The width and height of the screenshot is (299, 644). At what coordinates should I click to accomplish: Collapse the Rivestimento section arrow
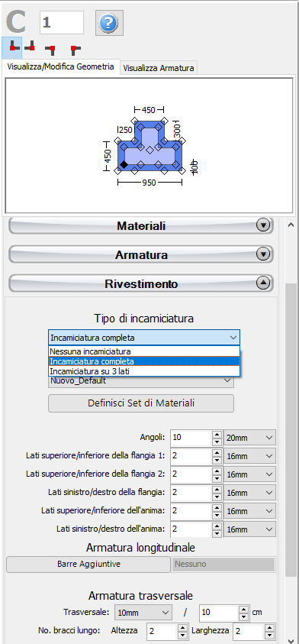tap(263, 283)
